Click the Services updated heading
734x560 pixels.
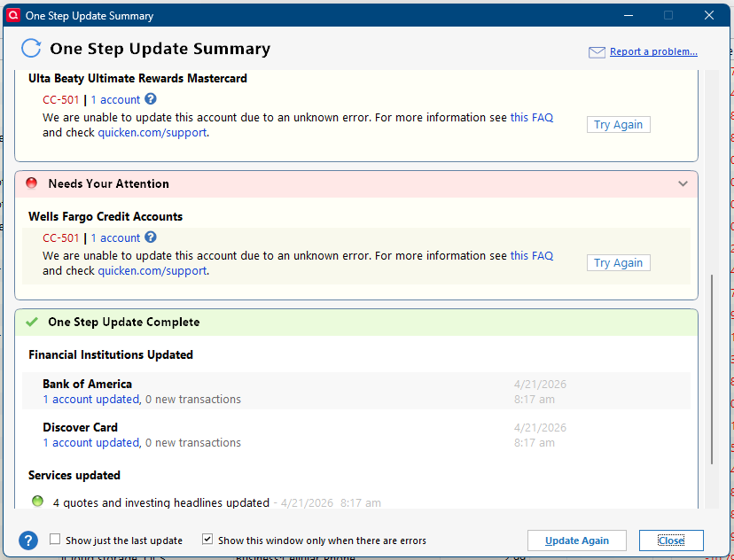pos(74,475)
